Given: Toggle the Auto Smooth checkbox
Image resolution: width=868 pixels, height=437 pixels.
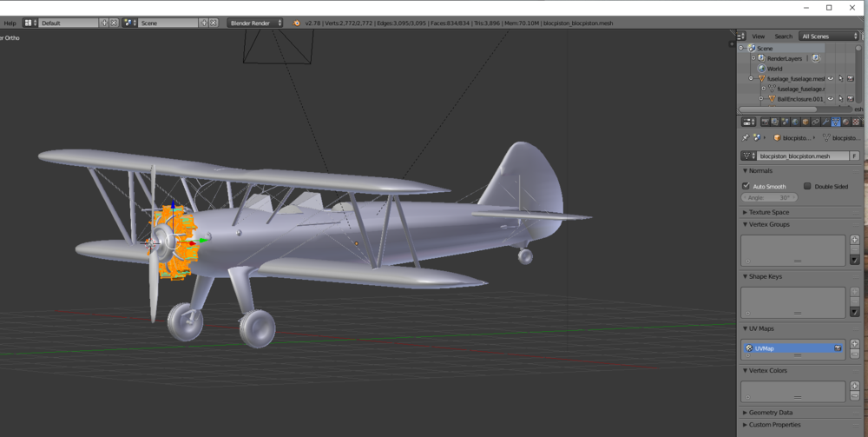Looking at the screenshot, I should pos(746,186).
